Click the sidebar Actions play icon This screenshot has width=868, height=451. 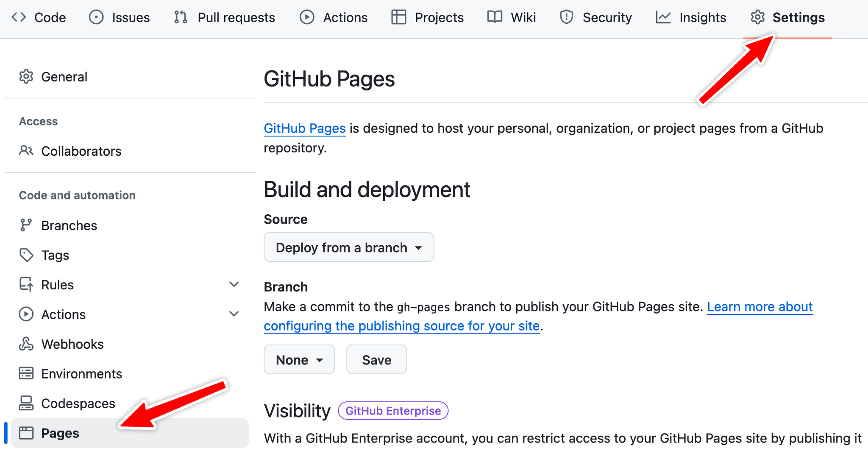point(26,314)
